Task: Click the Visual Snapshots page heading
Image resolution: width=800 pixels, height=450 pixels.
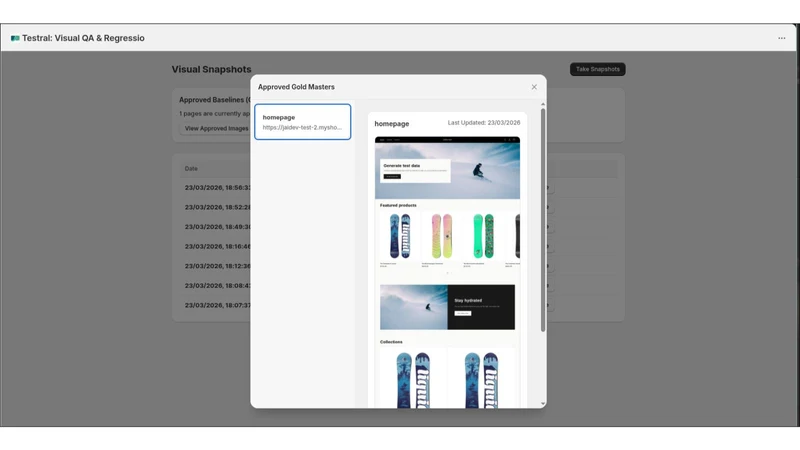Action: tap(211, 69)
